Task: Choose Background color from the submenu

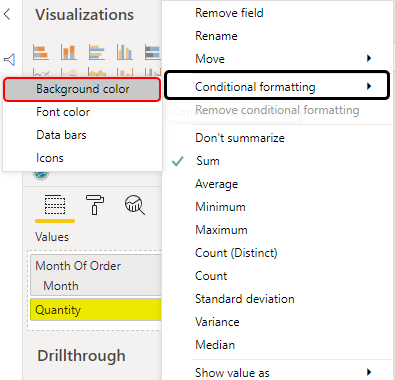Action: 82,89
